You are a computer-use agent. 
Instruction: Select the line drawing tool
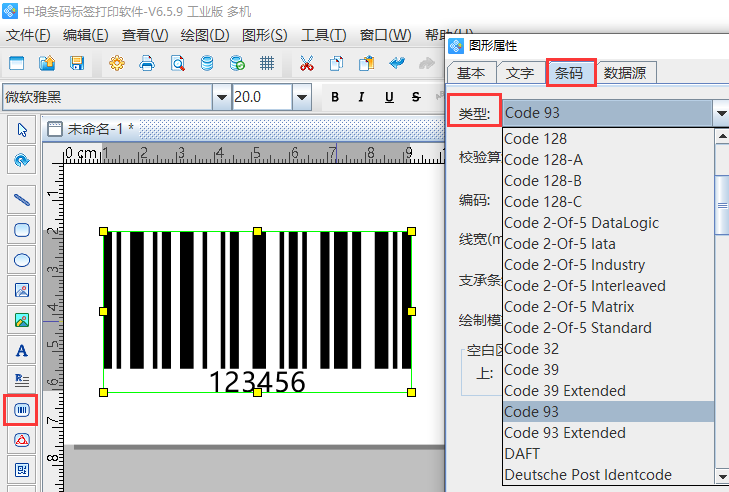pyautogui.click(x=22, y=200)
